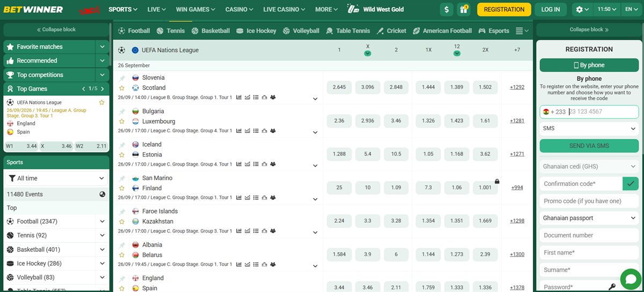Click the pie chart icon beside 11480 Events
Viewport: 644px width, 292px height.
pos(102,194)
